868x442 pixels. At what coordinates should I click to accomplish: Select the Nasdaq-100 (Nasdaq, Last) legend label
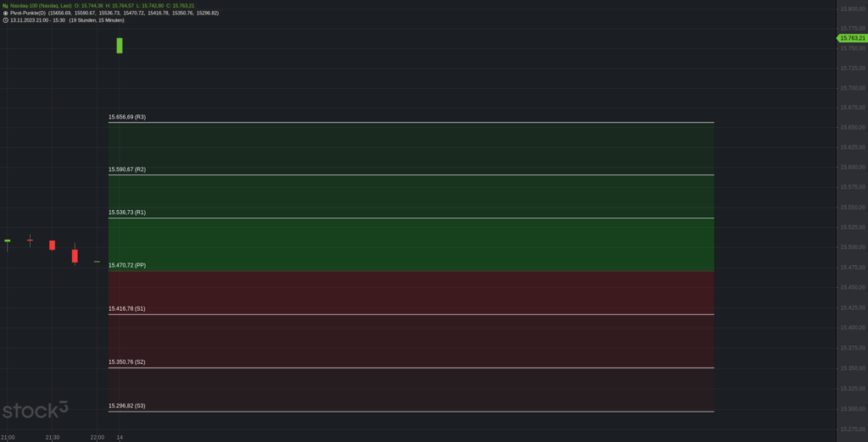coord(41,6)
